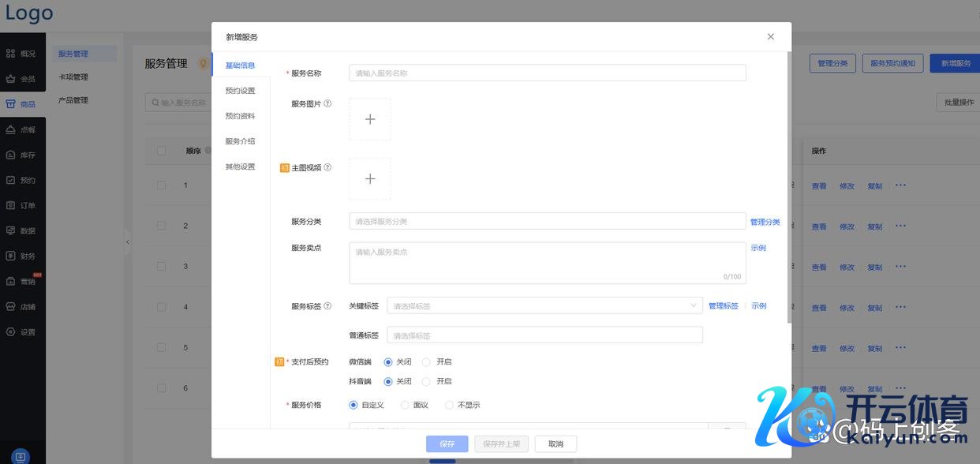Go to the 服务介绍 tab
The height and width of the screenshot is (464, 980).
pyautogui.click(x=240, y=141)
